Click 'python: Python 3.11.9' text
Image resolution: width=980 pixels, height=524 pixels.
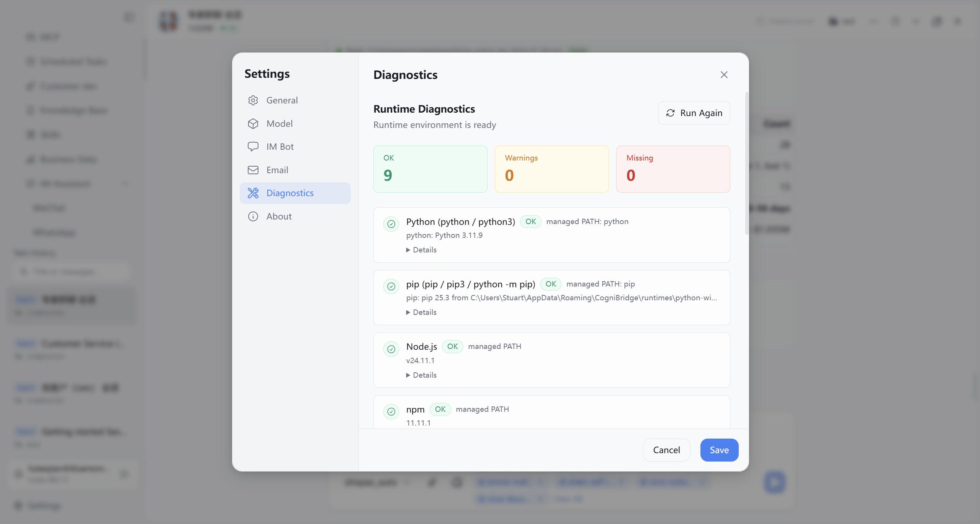click(444, 235)
